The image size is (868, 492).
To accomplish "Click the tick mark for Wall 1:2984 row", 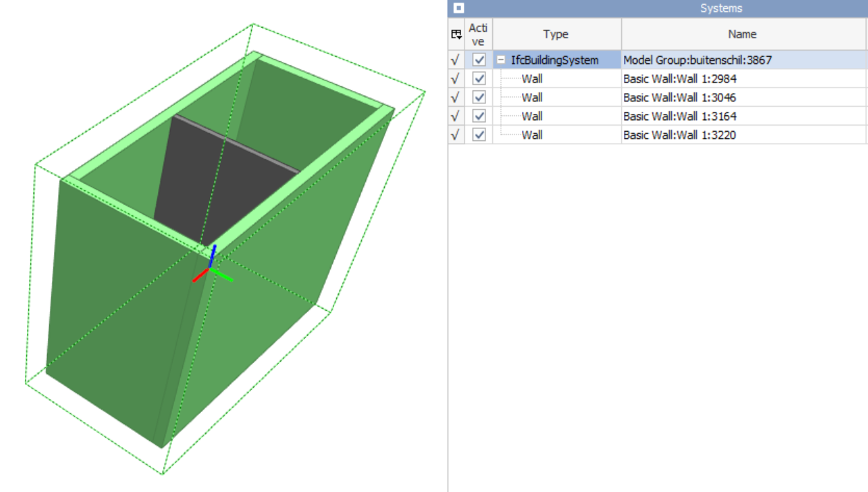I will [x=455, y=79].
